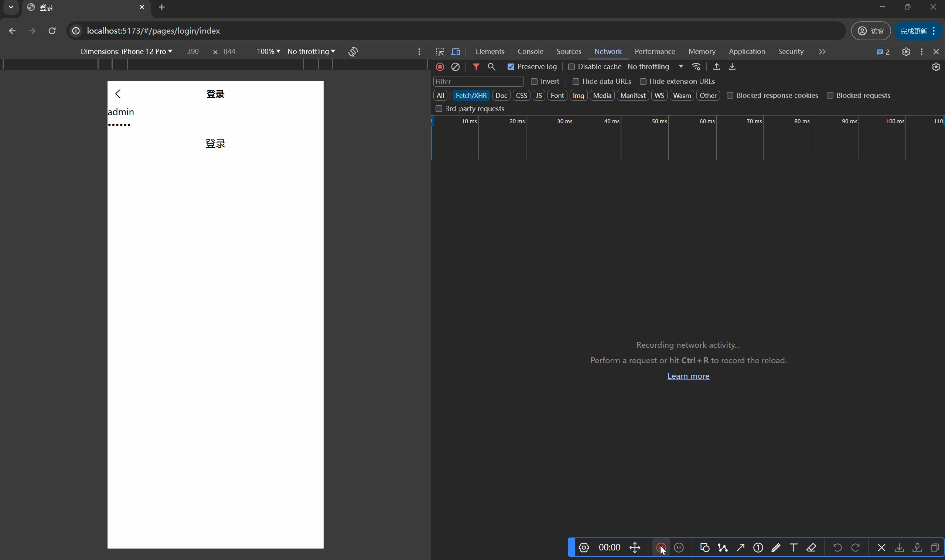The height and width of the screenshot is (560, 945).
Task: Click the export HAR file icon
Action: coord(731,67)
